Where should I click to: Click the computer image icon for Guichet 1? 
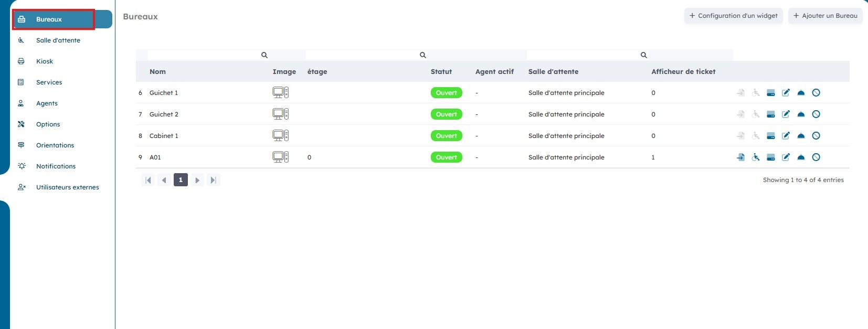coord(280,93)
